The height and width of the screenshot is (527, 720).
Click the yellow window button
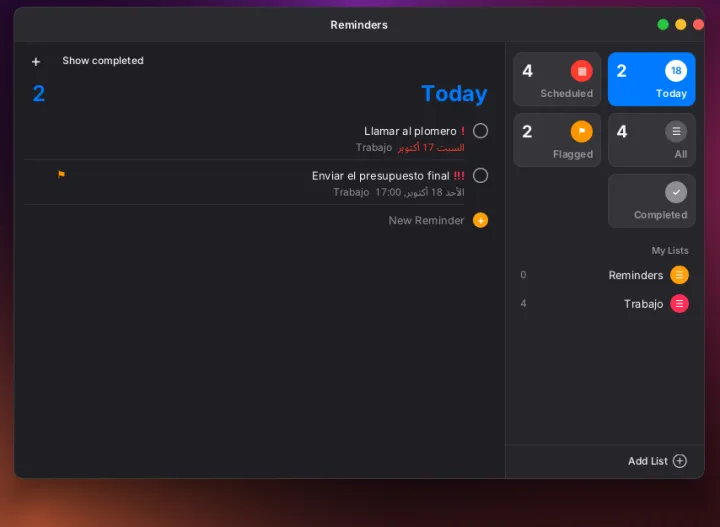coord(681,25)
